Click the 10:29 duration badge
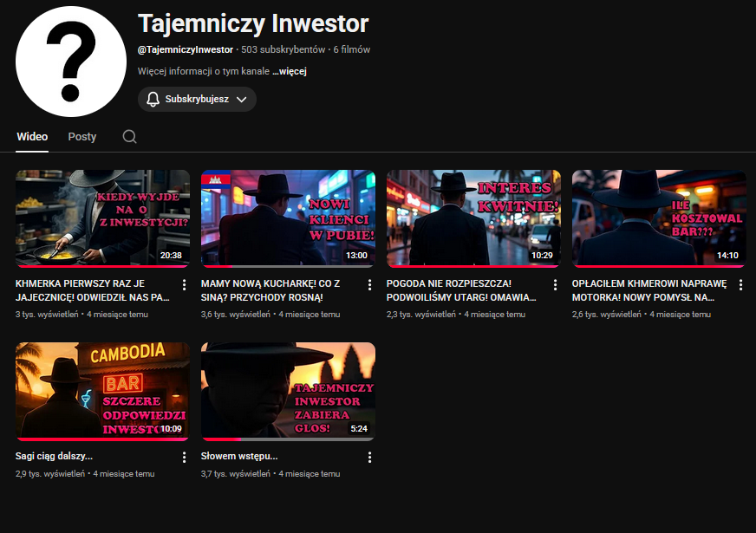The height and width of the screenshot is (533, 756). click(542, 256)
